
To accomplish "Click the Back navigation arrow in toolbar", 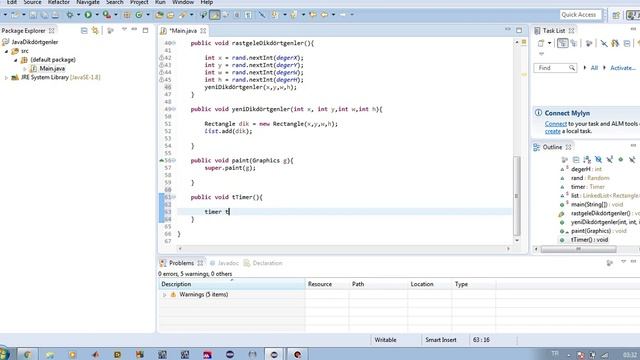I will [324, 15].
